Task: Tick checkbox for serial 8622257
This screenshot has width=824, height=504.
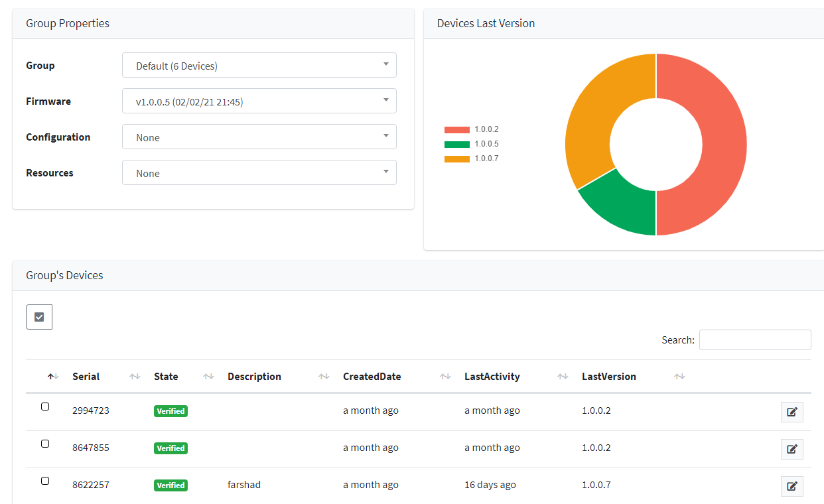Action: 45,481
